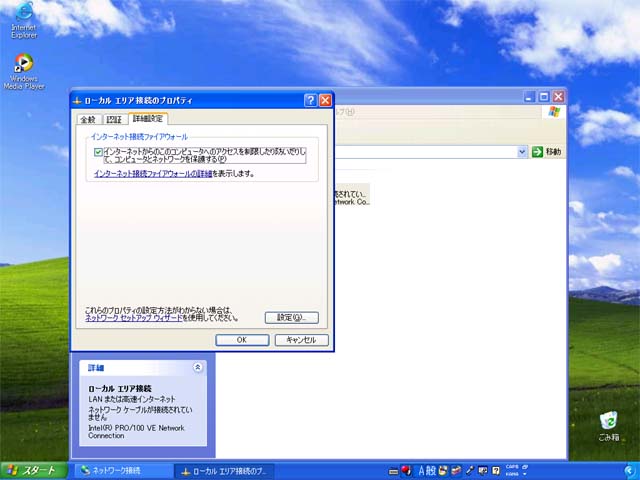Open the Recycle Bin (ごみ箱) icon
The image size is (640, 480).
coord(609,427)
